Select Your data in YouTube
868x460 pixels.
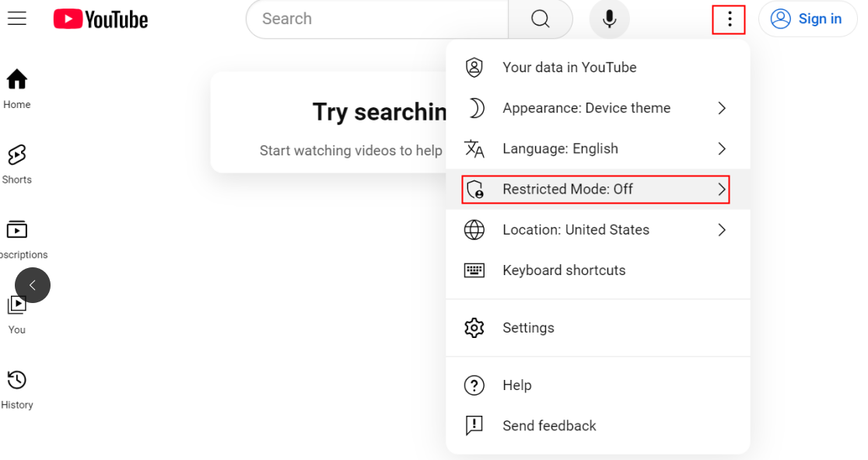569,68
